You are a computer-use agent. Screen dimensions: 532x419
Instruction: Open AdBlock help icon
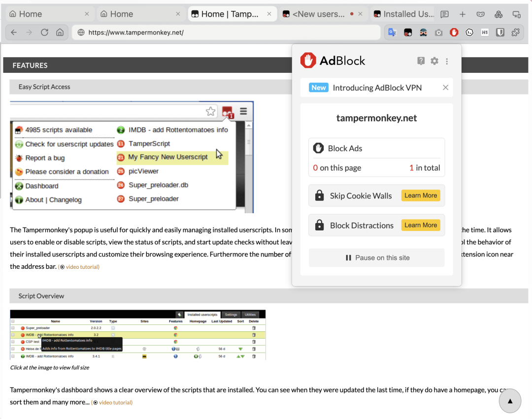[x=421, y=61]
